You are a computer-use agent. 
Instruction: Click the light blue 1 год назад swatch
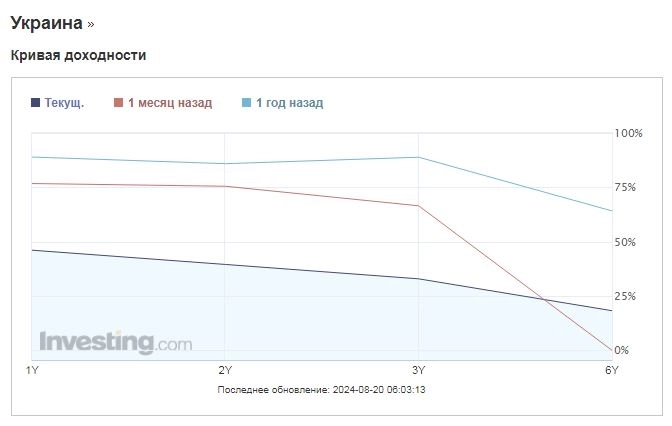coord(247,103)
